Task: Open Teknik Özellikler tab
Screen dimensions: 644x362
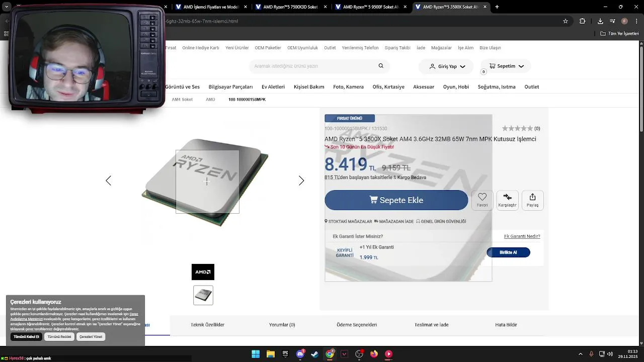Action: 207,325
